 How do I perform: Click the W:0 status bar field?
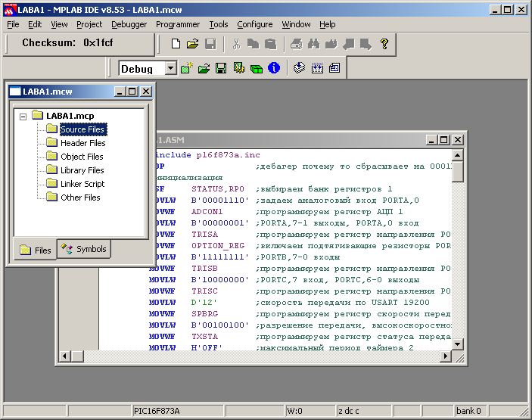pos(310,411)
